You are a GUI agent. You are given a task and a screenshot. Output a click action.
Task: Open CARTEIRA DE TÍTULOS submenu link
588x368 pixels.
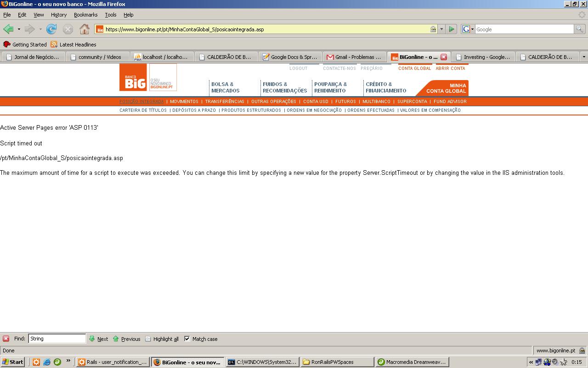(143, 110)
